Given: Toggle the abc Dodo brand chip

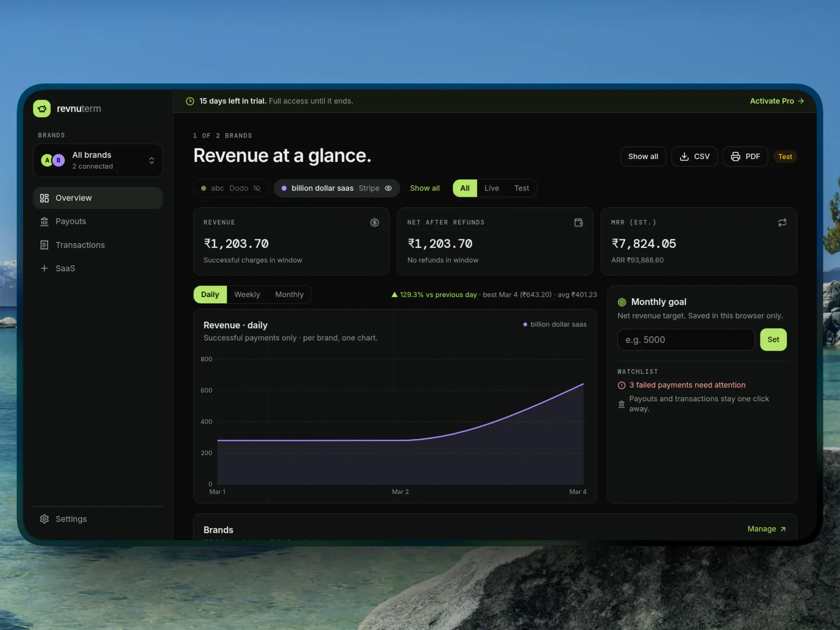Looking at the screenshot, I should [x=231, y=189].
